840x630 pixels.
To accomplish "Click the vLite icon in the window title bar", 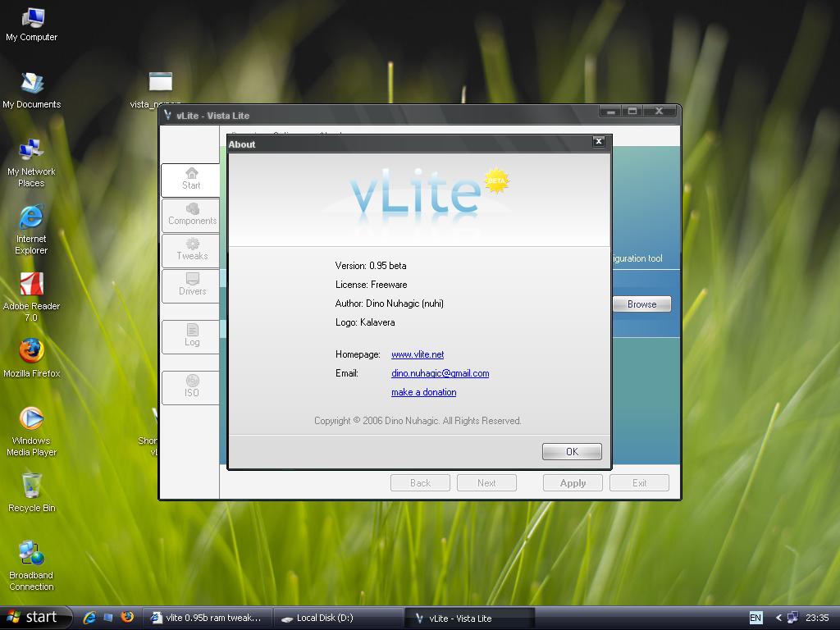I will click(167, 115).
